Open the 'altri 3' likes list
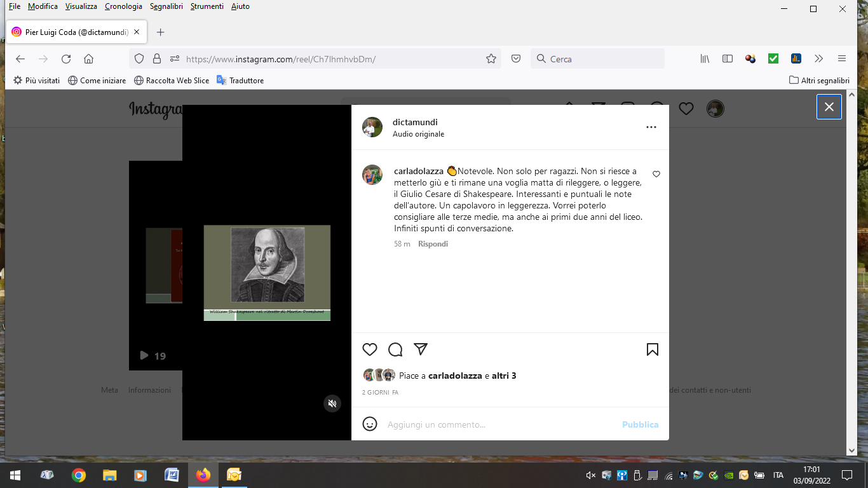Image resolution: width=868 pixels, height=488 pixels. click(x=504, y=376)
